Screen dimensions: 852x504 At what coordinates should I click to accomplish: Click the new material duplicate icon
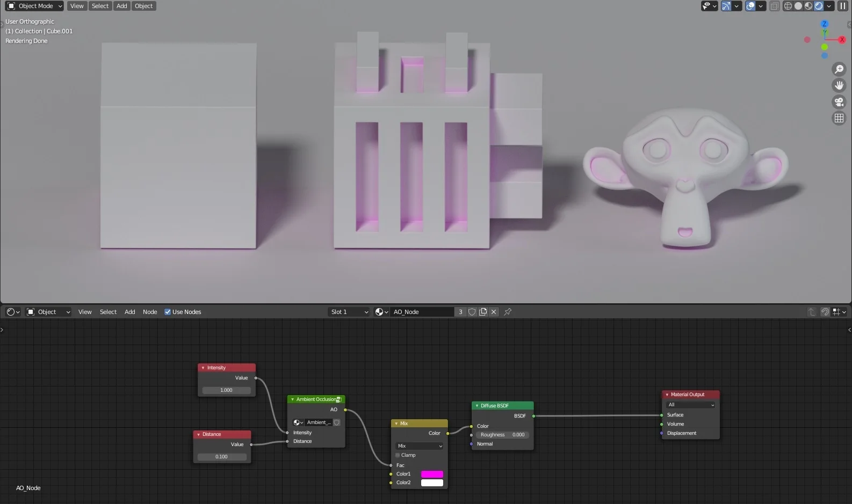click(483, 312)
